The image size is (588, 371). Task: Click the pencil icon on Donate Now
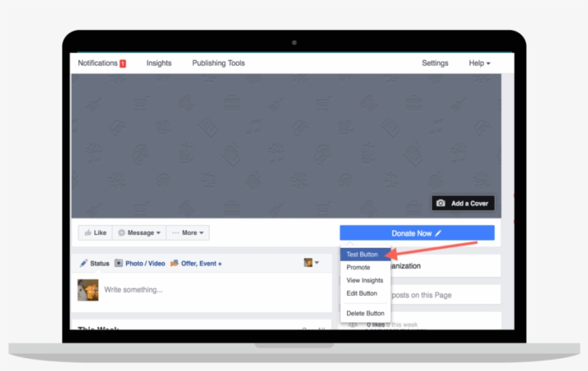coord(438,233)
